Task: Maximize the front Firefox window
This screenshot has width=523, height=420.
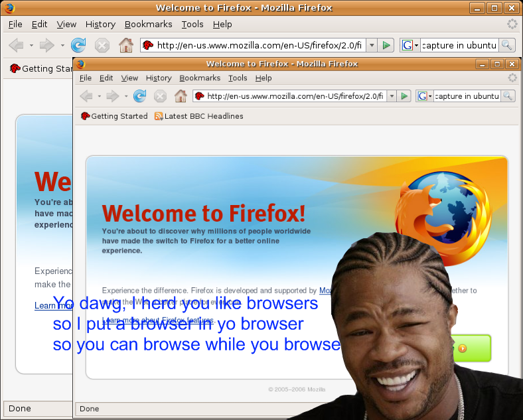Action: click(497, 64)
